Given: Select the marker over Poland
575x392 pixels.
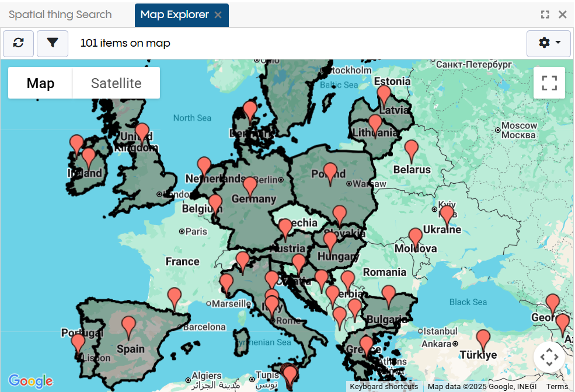Looking at the screenshot, I should (330, 169).
